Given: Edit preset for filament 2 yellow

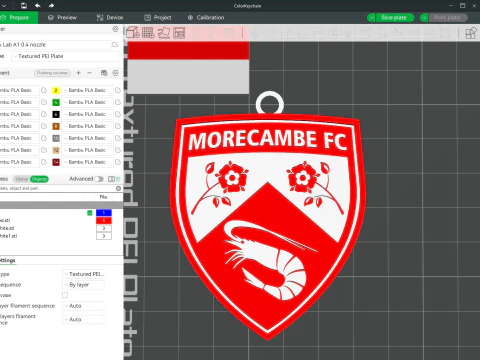Looking at the screenshot, I should point(118,90).
